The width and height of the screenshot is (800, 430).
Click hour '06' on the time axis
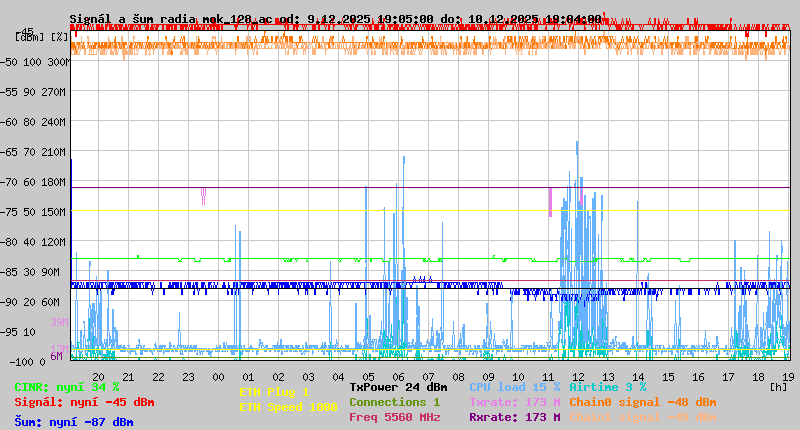[x=398, y=377]
